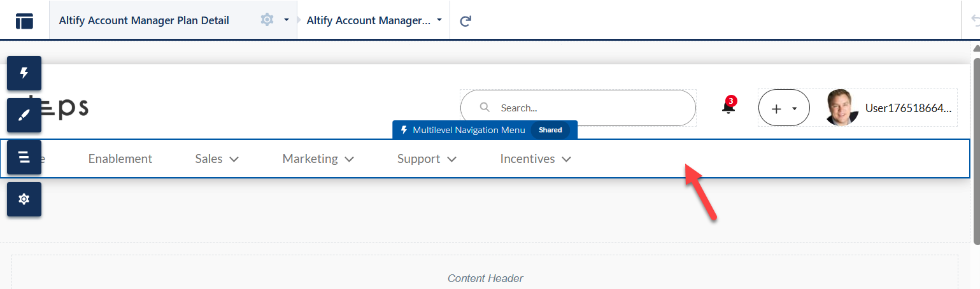This screenshot has width=980, height=289.
Task: Open the Components lightning bolt panel
Action: coord(24,73)
